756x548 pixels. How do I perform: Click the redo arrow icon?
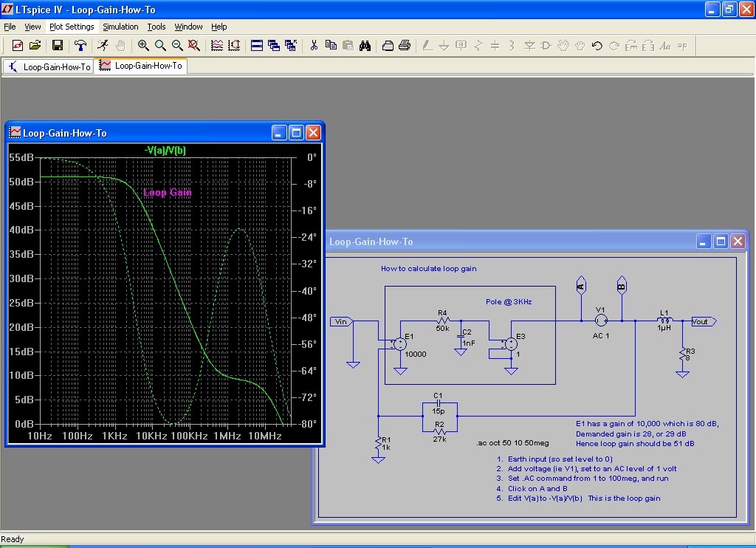pyautogui.click(x=614, y=45)
